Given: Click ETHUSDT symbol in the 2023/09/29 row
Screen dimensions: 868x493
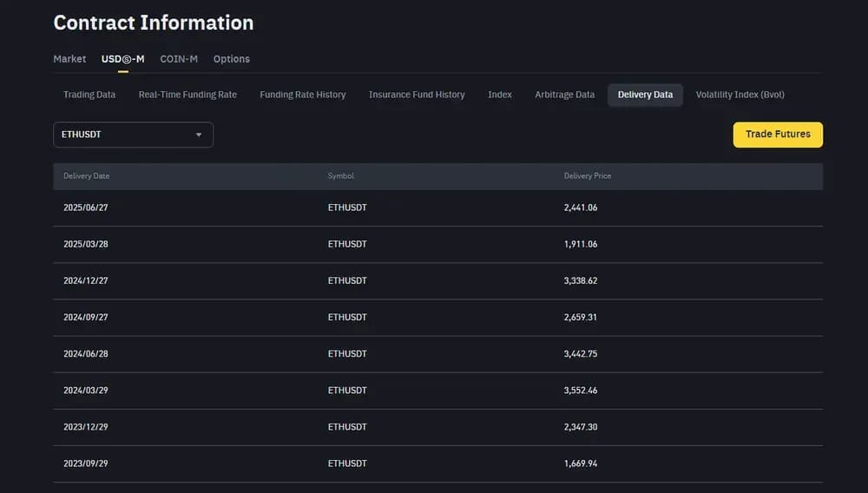Looking at the screenshot, I should point(347,463).
